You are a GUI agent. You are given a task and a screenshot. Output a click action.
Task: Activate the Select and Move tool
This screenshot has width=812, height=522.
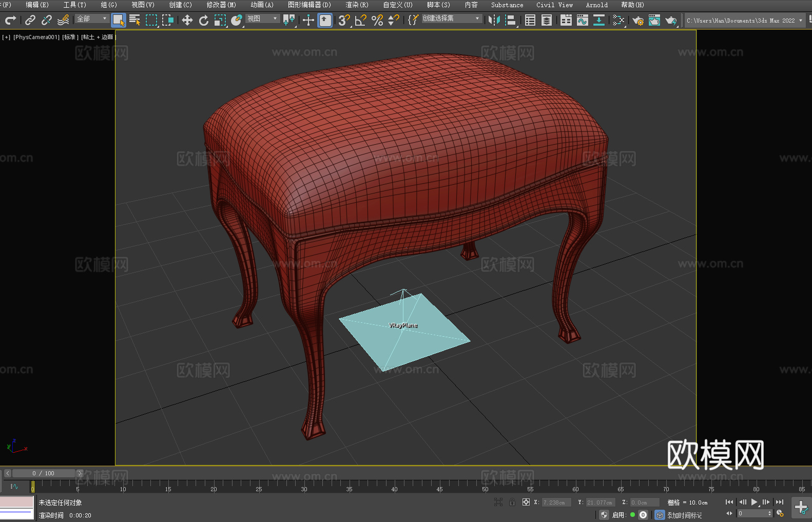click(187, 20)
